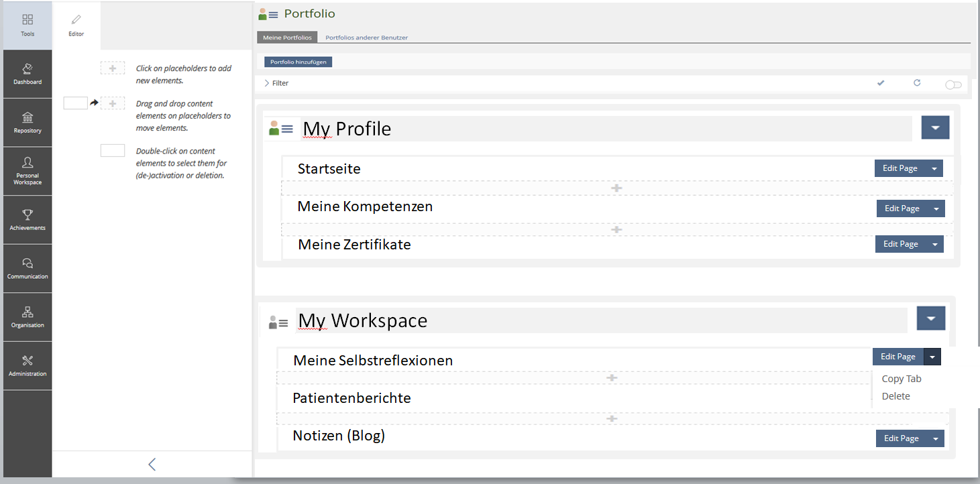
Task: Click the refresh icon in filter bar
Action: 917,83
